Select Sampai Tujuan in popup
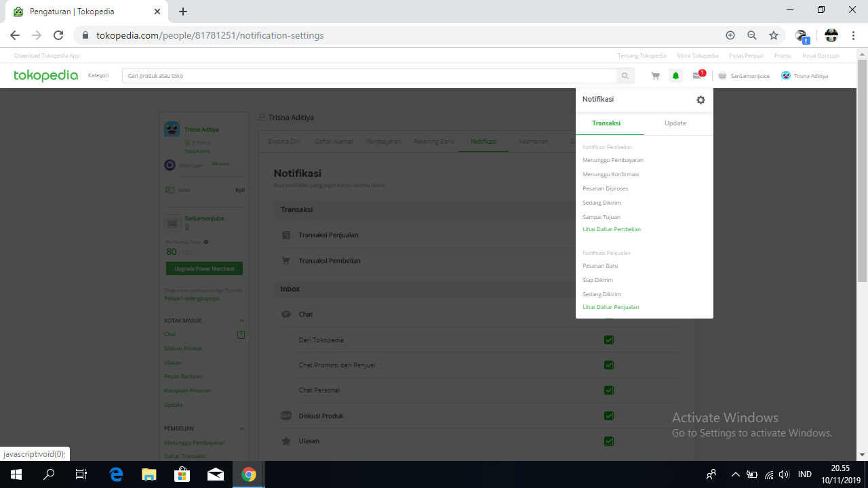Image resolution: width=868 pixels, height=488 pixels. coord(601,217)
